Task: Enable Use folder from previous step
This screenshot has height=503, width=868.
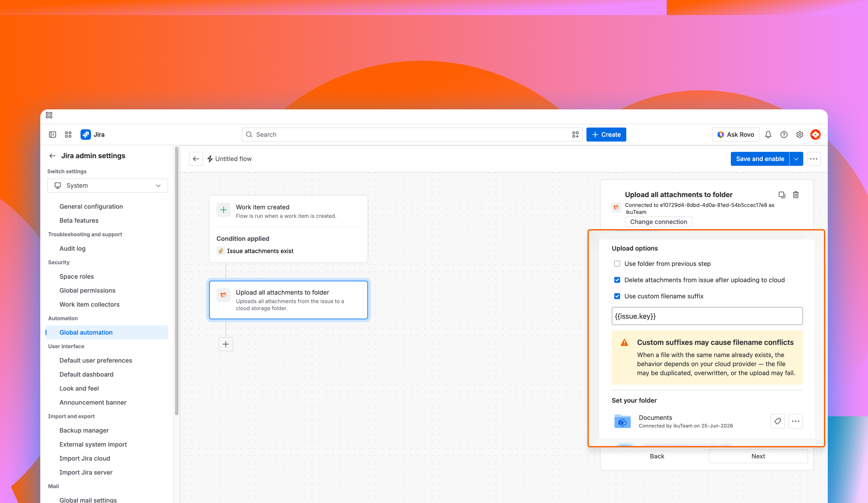Action: [x=617, y=264]
